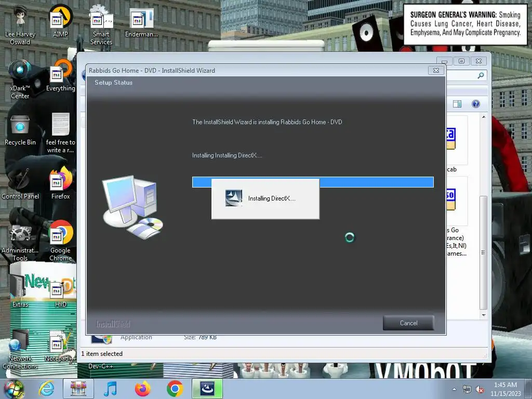The width and height of the screenshot is (532, 399).
Task: Click the Explorer vertical scrollbar thumb
Action: (x=484, y=252)
